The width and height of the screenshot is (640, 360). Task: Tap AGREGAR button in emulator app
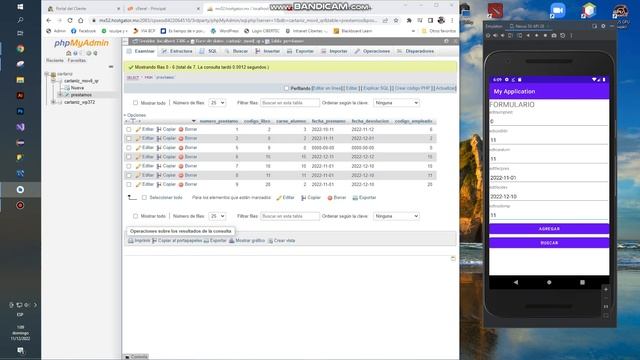[x=549, y=229]
